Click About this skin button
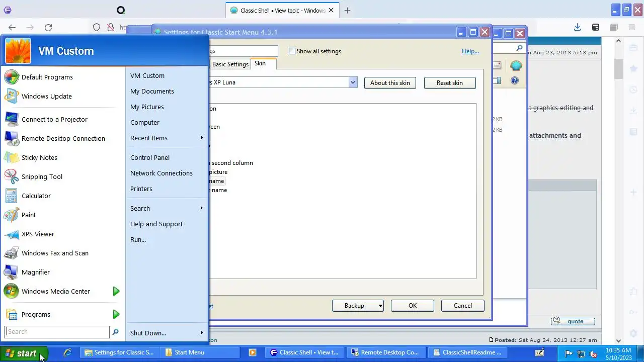Screen dimensions: 644x362 tap(390, 83)
